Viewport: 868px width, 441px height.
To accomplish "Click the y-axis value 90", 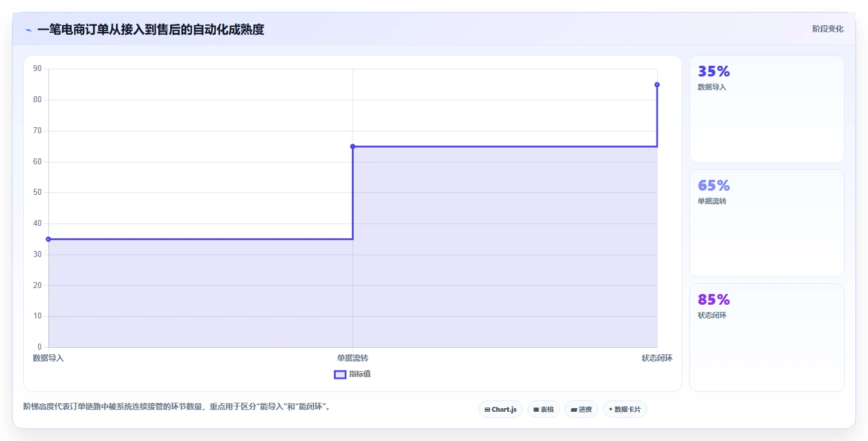I will 38,69.
